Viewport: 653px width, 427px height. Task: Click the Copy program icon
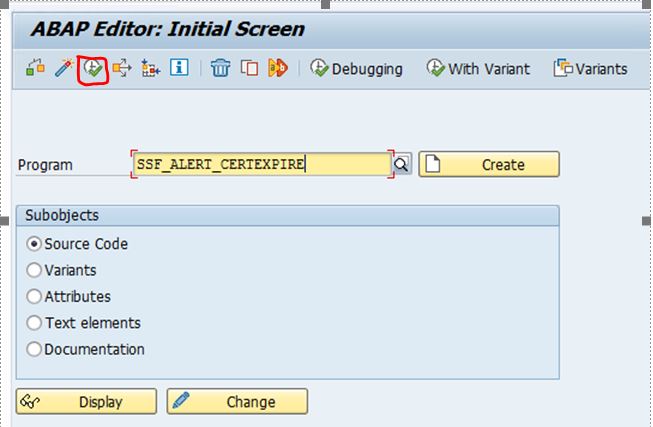coord(249,69)
